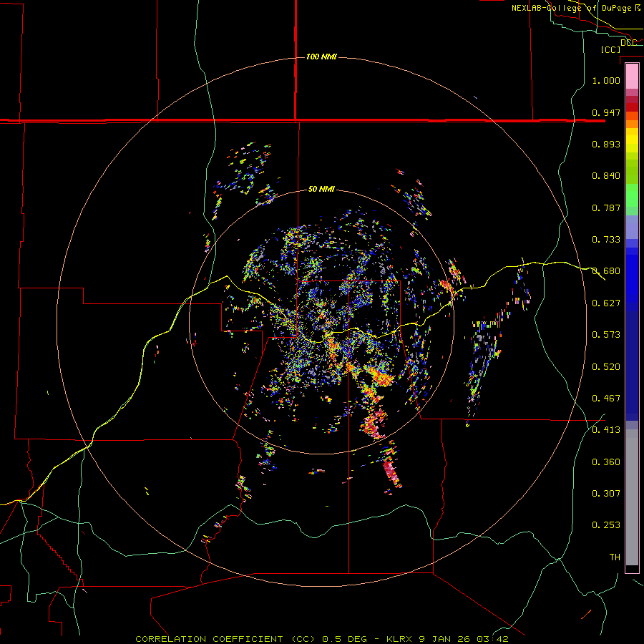Viewport: 644px width, 644px height.
Task: Click the NEXLAB-College of DuPage header text
Action: 571,8
